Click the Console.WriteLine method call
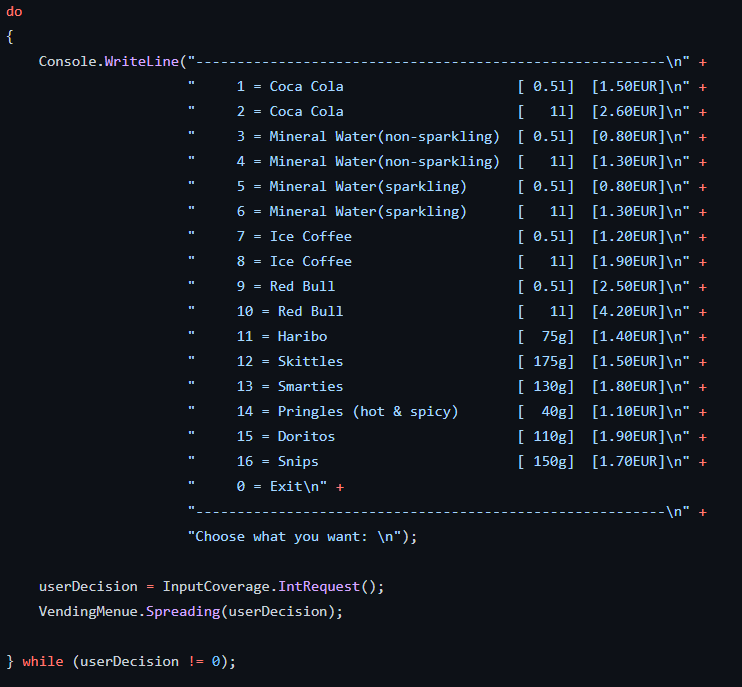The height and width of the screenshot is (687, 742). coord(110,61)
